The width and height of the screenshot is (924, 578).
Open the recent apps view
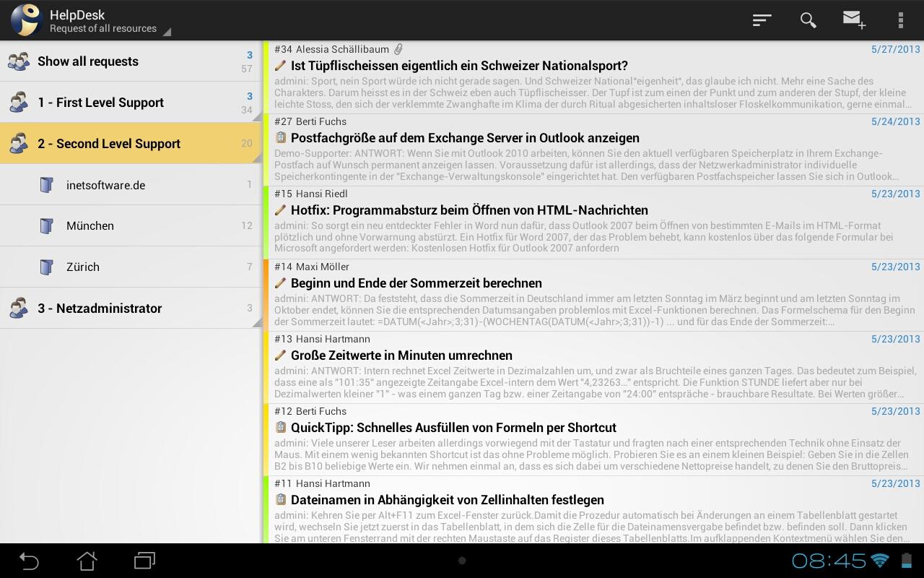pos(144,561)
